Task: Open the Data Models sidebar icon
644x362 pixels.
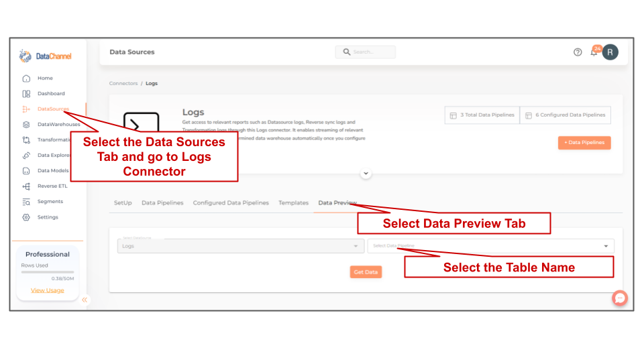Action: (26, 171)
